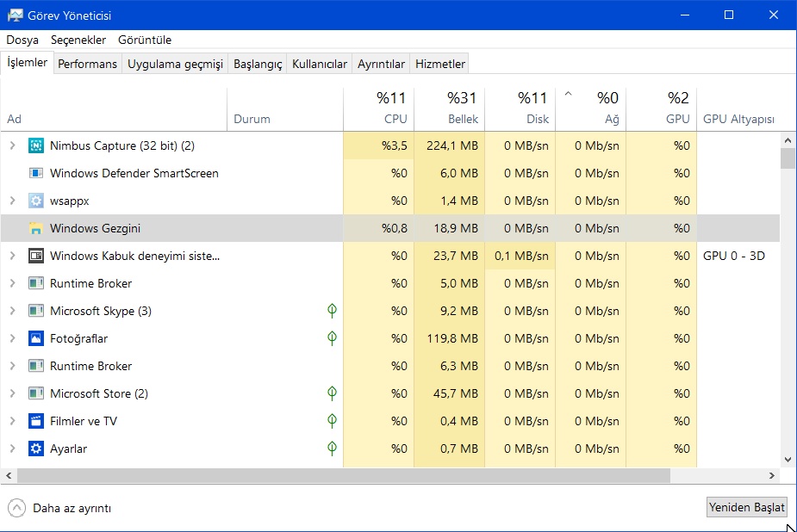Click the second Runtime Broker icon below Fotoğraflar

click(35, 366)
